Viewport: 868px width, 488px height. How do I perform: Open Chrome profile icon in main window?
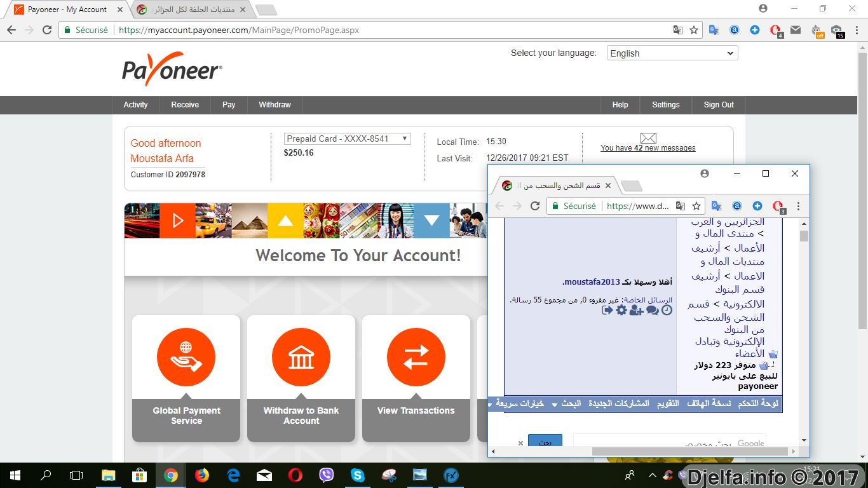(x=763, y=9)
